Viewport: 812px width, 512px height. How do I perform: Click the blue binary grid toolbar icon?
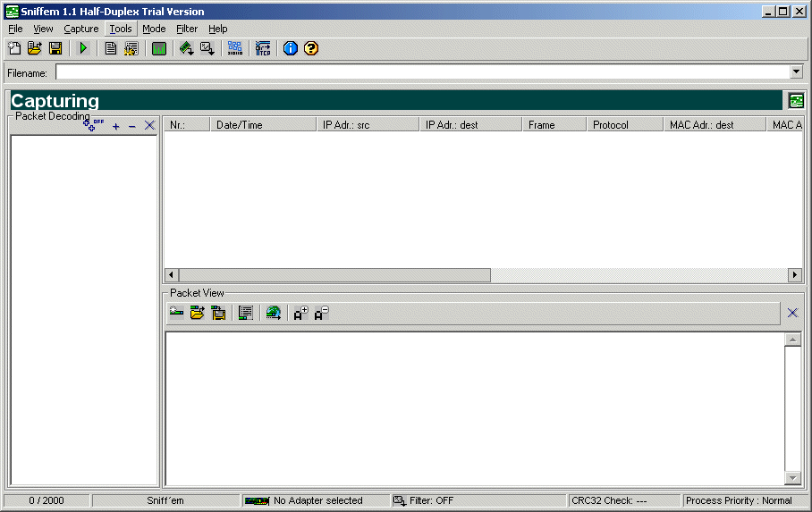235,48
